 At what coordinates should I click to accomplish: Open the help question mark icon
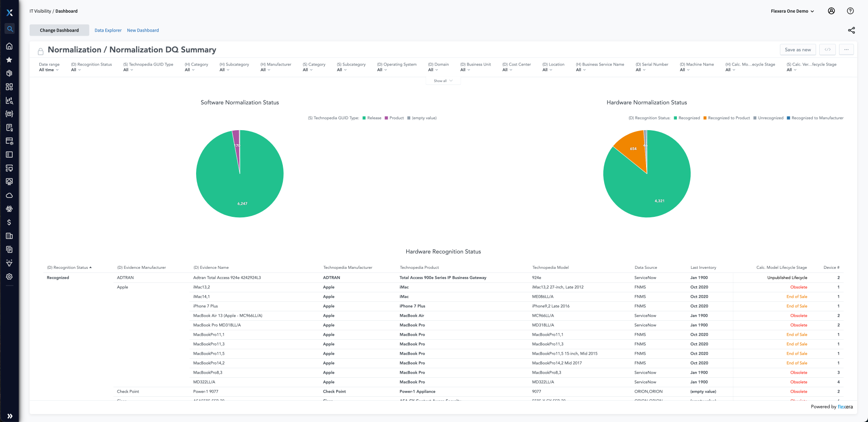coord(850,11)
